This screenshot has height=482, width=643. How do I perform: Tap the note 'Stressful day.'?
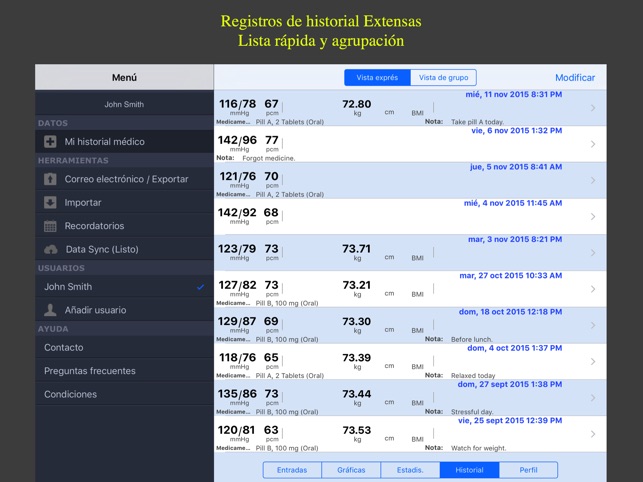tap(472, 412)
